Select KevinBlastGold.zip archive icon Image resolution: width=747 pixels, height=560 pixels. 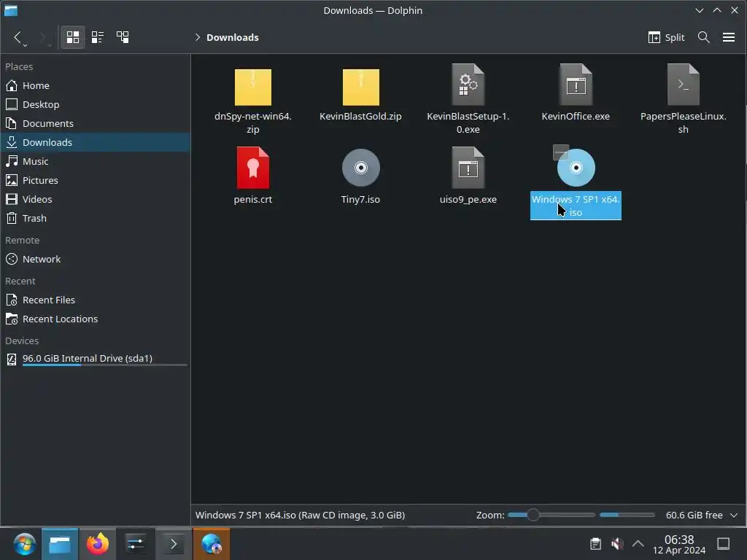point(360,87)
